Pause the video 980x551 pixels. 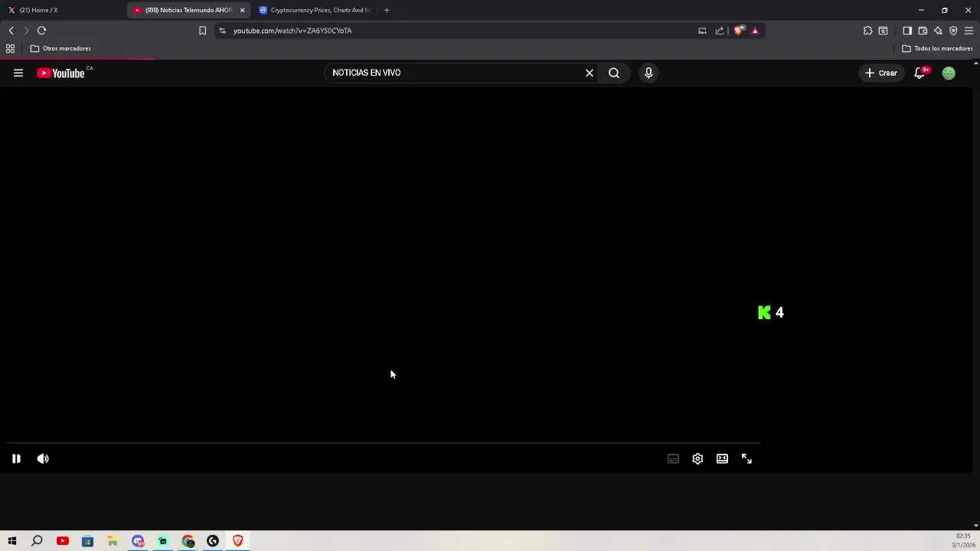pyautogui.click(x=16, y=458)
